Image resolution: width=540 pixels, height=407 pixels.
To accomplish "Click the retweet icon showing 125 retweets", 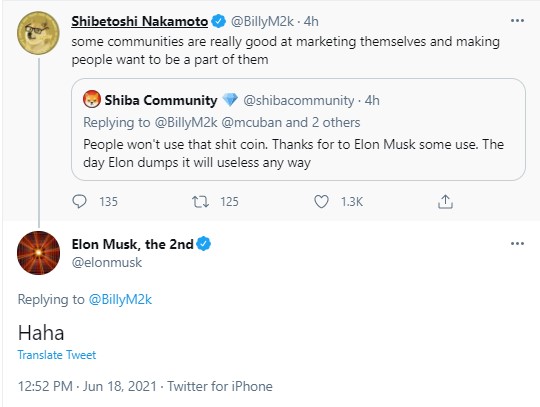I will pos(200,202).
